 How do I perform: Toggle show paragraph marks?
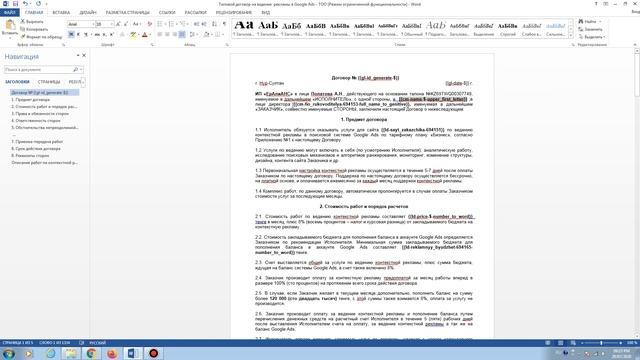tap(224, 24)
